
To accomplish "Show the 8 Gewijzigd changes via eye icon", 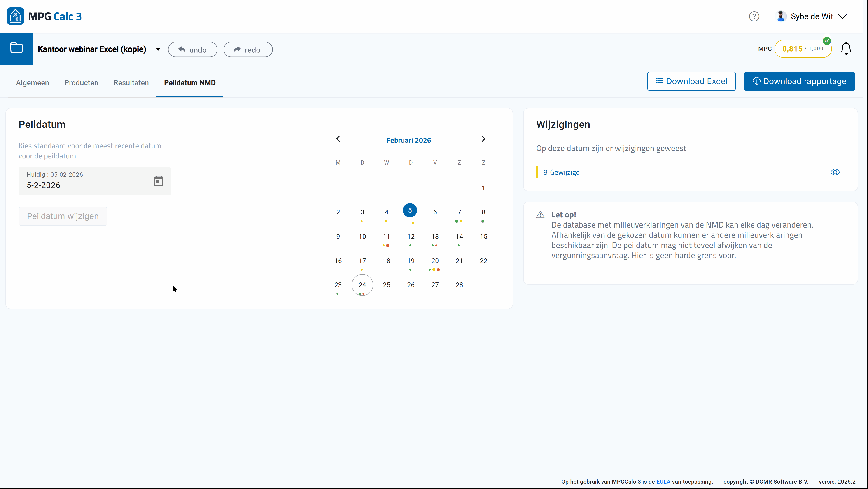I will 835,172.
